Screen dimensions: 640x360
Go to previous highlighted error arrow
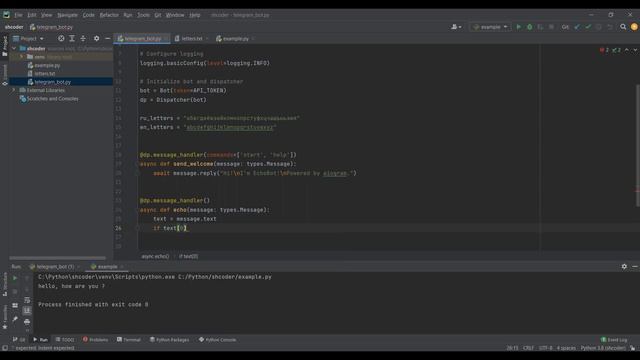click(627, 50)
